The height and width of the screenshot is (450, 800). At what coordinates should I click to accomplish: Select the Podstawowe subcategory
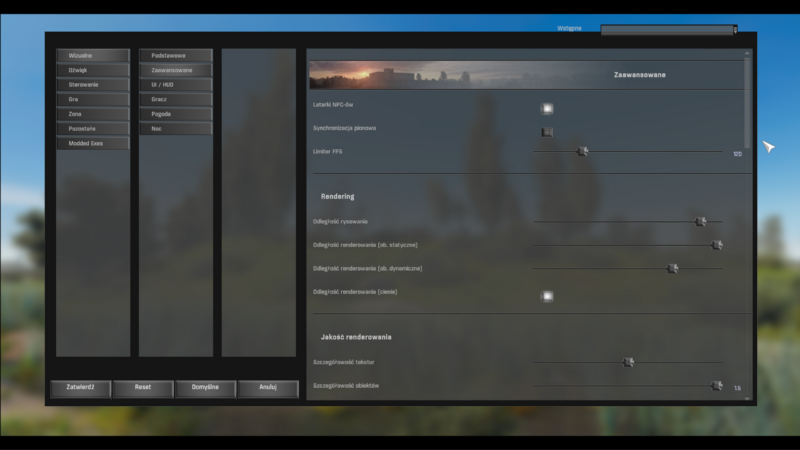176,56
